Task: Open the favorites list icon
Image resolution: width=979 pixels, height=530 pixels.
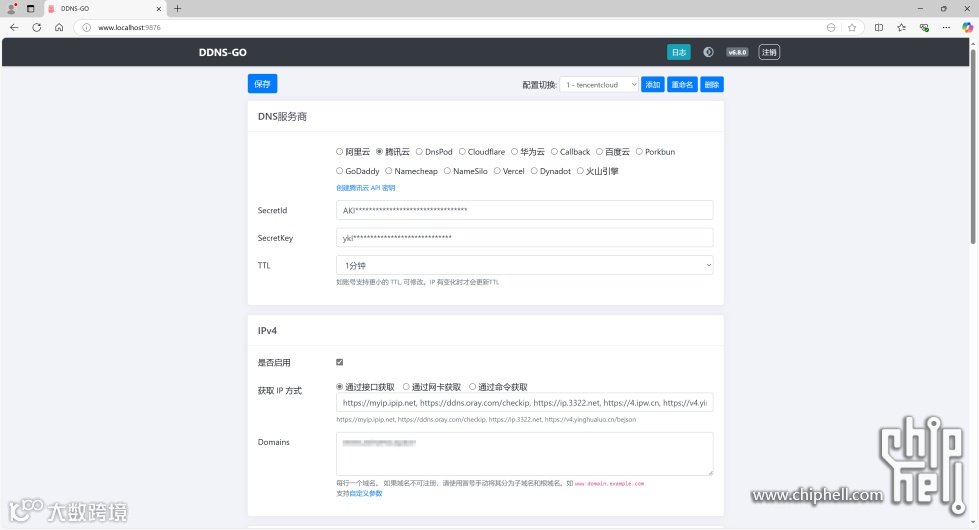Action: [x=902, y=27]
